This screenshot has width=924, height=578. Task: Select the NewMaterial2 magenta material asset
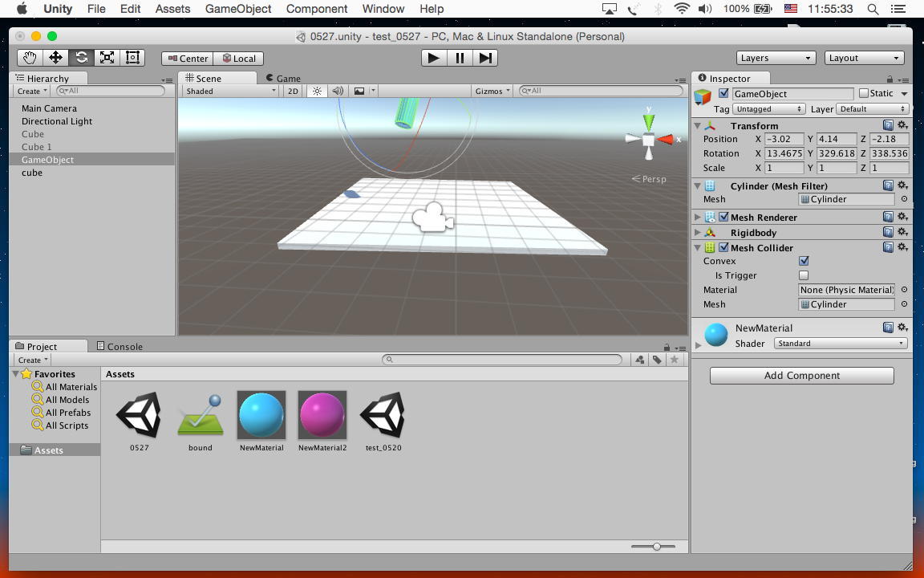point(322,421)
